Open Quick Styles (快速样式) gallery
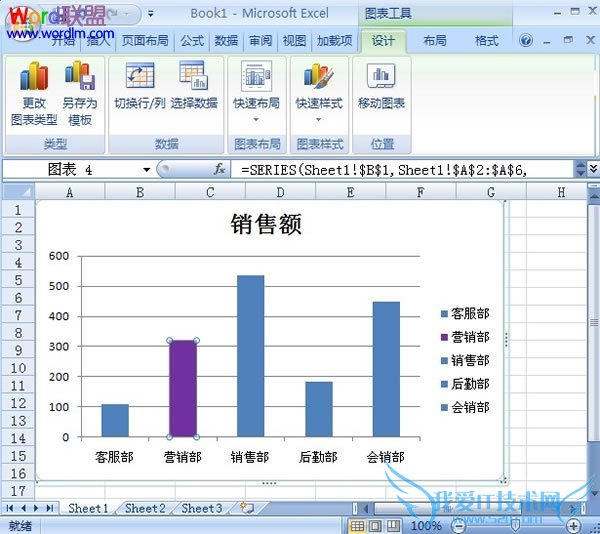Image resolution: width=600 pixels, height=534 pixels. (x=319, y=91)
